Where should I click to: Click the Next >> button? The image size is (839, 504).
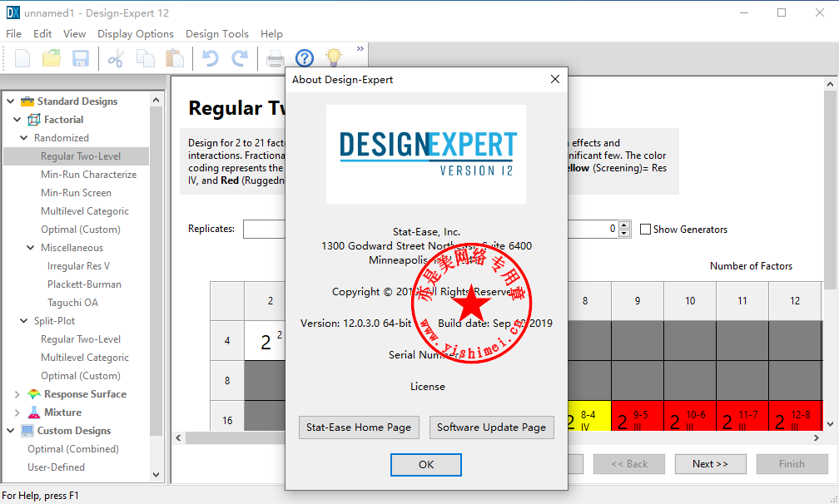[710, 464]
